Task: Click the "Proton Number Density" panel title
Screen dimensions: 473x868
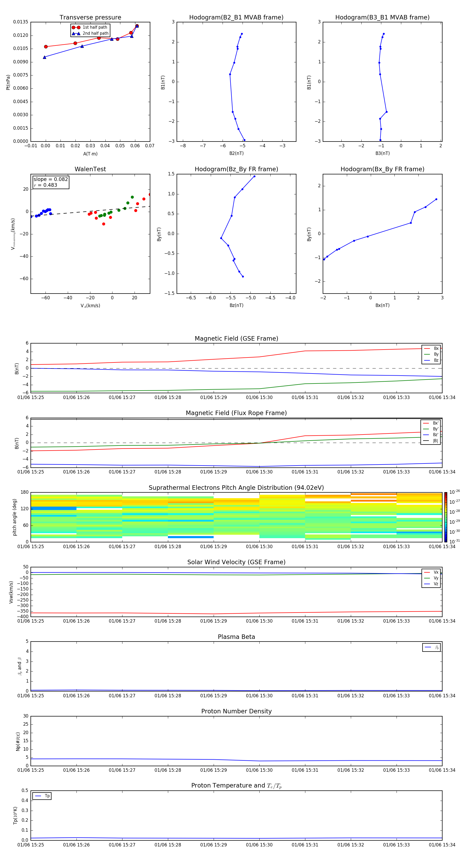Action: tap(236, 711)
